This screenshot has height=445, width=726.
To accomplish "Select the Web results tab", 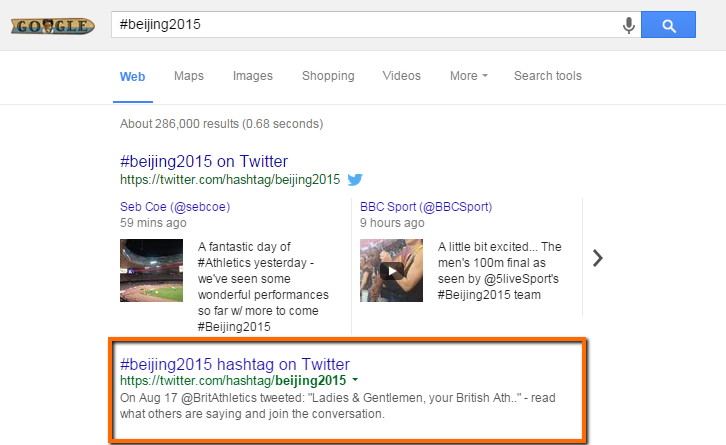I will pos(132,77).
